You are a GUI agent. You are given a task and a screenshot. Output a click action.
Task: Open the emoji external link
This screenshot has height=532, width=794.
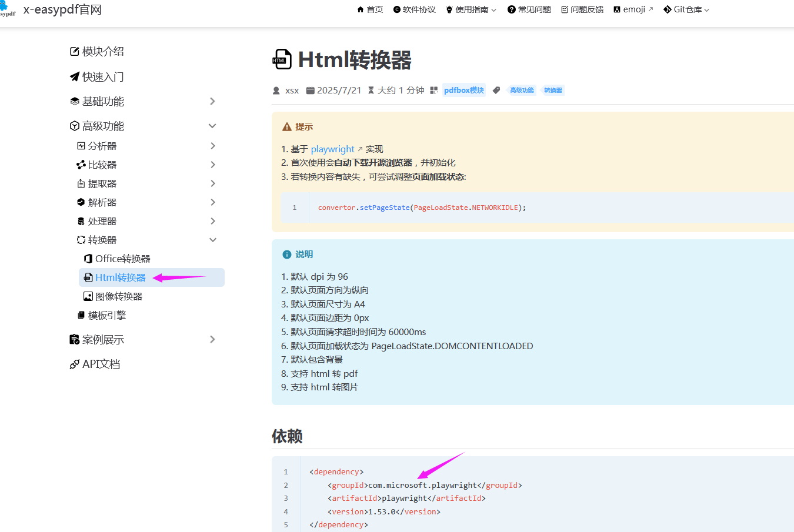pos(633,9)
